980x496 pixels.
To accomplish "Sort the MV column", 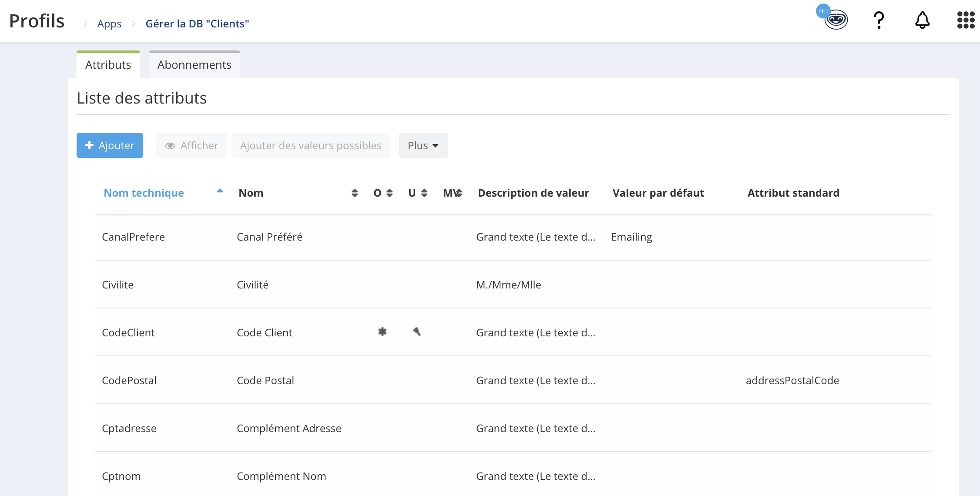I will (459, 193).
